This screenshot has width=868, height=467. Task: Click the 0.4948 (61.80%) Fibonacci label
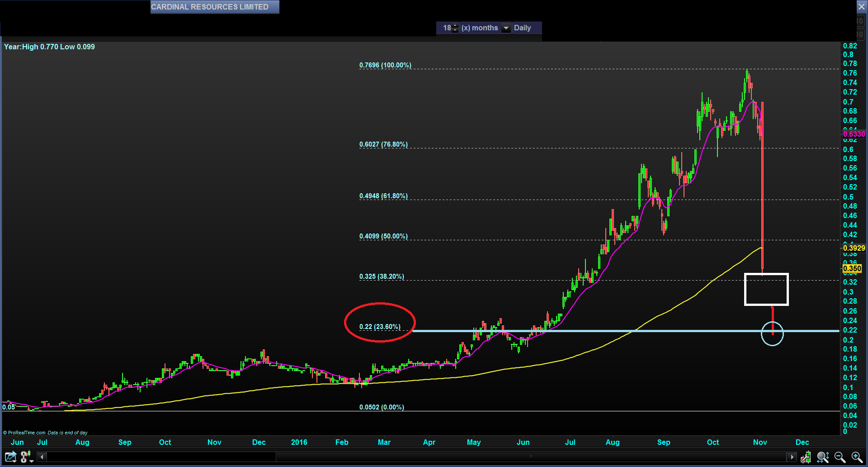pyautogui.click(x=383, y=196)
